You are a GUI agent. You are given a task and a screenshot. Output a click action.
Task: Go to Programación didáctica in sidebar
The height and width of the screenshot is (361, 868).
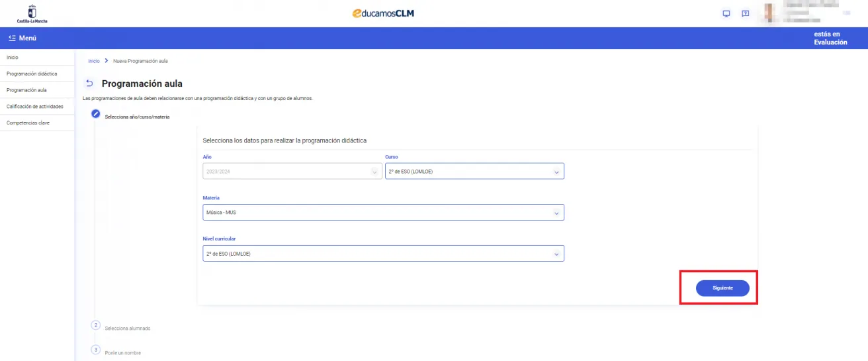tap(32, 74)
